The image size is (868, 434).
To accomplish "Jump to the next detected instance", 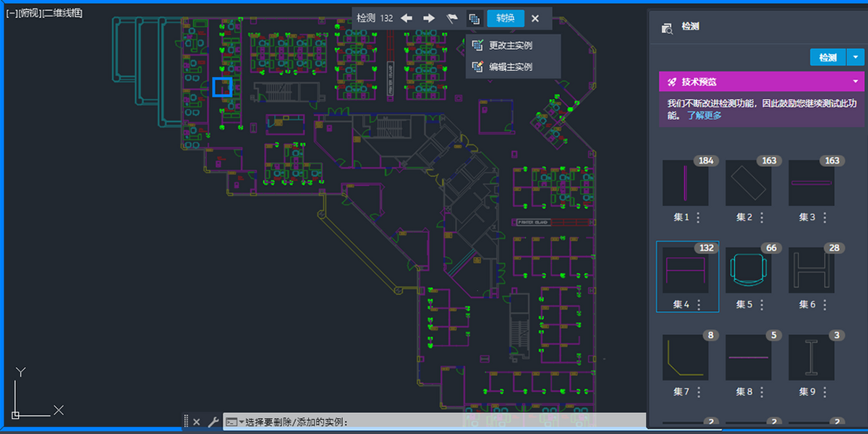I will (429, 18).
